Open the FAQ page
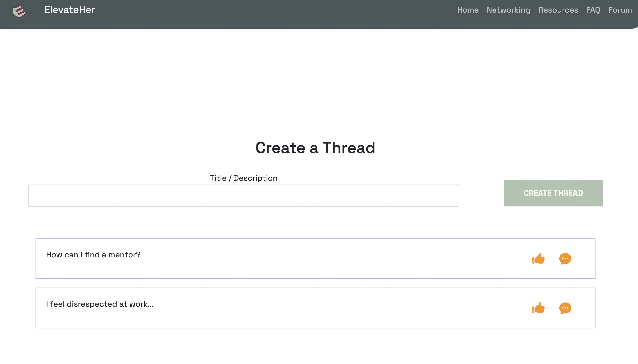Image resolution: width=638 pixels, height=364 pixels. (x=593, y=10)
